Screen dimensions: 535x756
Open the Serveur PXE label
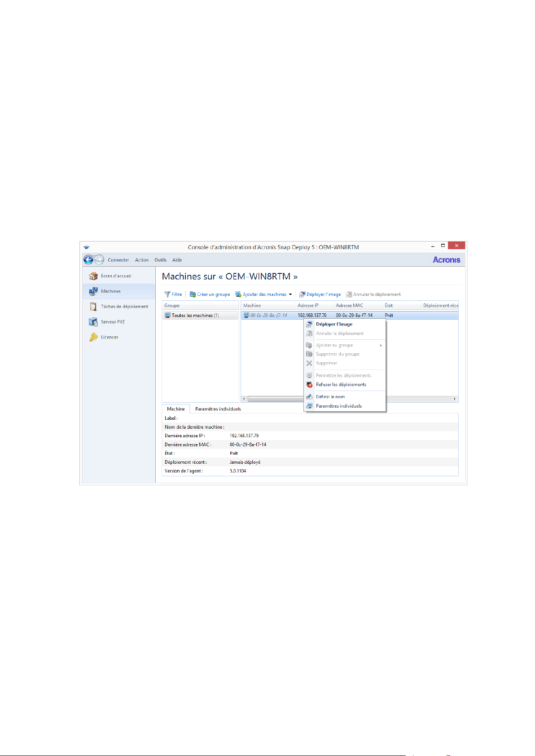[113, 322]
